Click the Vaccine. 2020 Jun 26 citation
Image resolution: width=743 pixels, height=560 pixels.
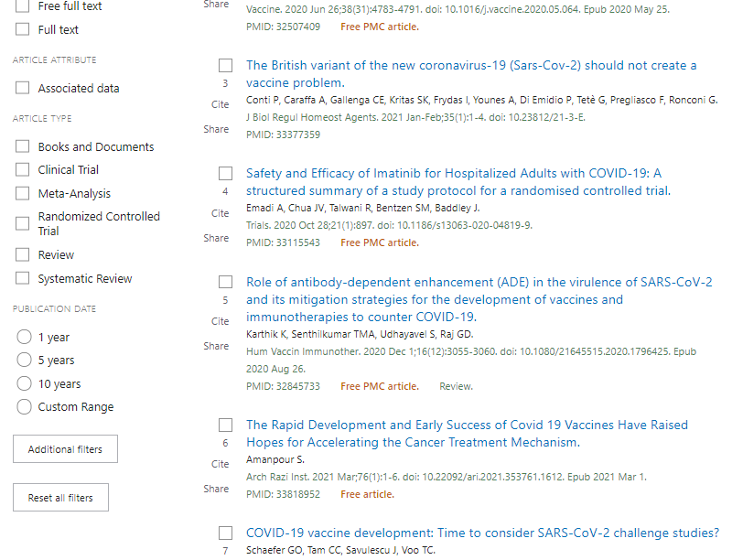pyautogui.click(x=458, y=9)
